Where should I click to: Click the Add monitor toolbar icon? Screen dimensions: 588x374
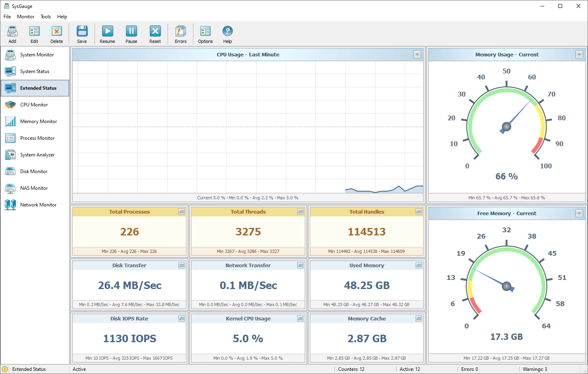tap(12, 31)
